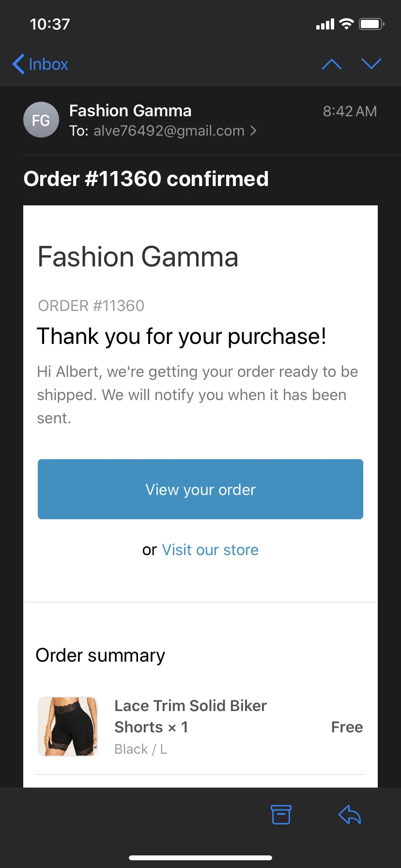Tap the Fashion Gamma store heading
Screen dimensions: 401x868
pos(138,257)
